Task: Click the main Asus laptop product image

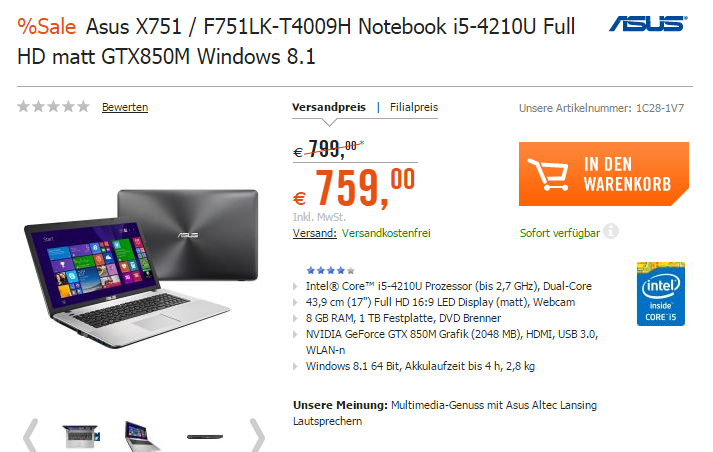Action: [x=141, y=268]
